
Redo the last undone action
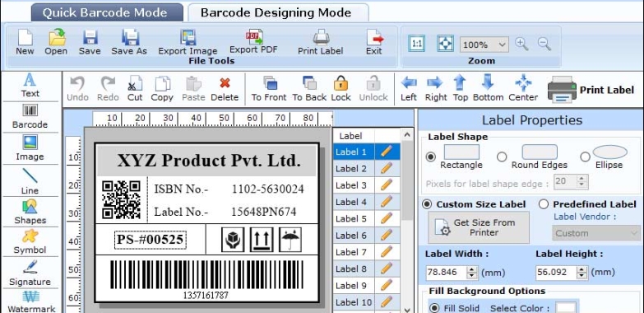[108, 89]
